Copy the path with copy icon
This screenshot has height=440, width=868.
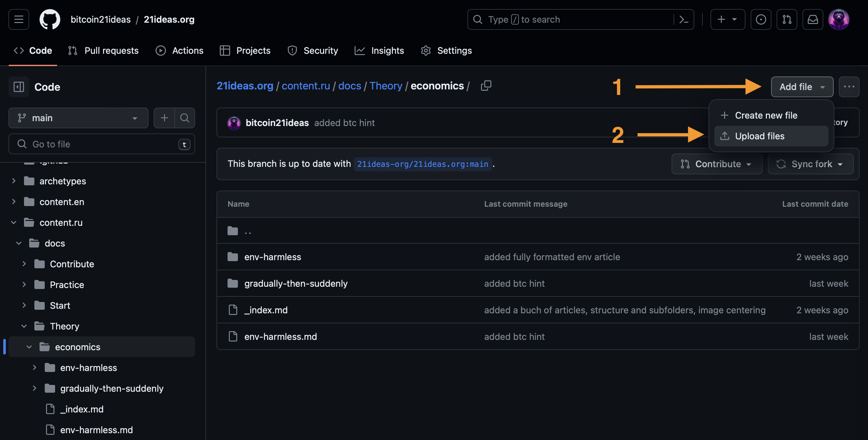(486, 86)
